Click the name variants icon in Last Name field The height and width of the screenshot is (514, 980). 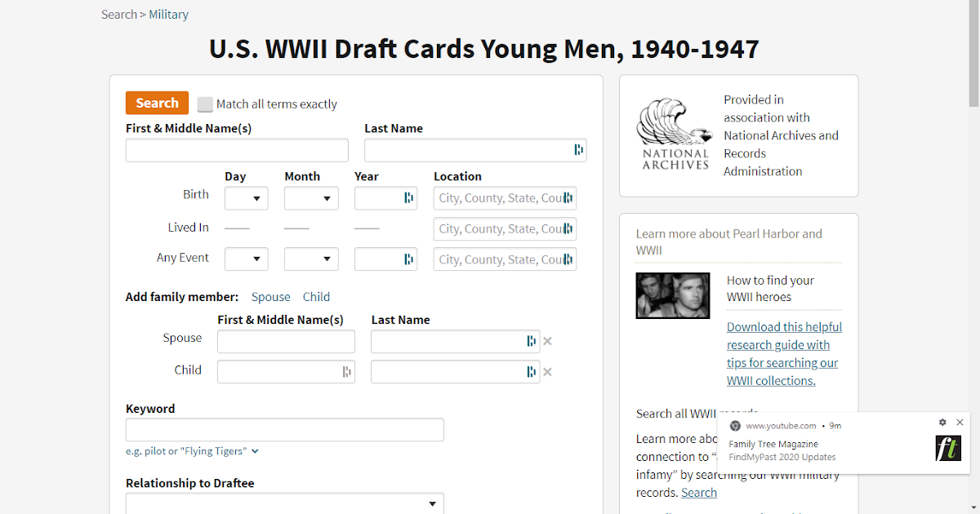(x=578, y=150)
